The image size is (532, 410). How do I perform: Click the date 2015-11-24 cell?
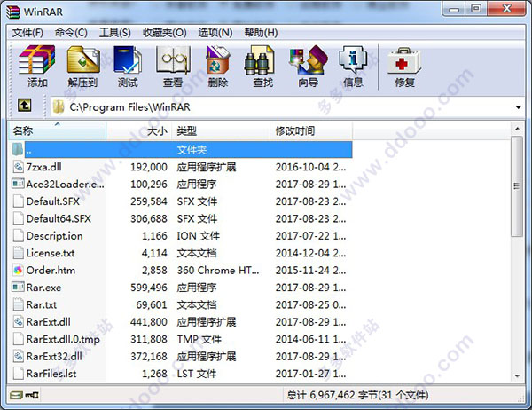(310, 270)
